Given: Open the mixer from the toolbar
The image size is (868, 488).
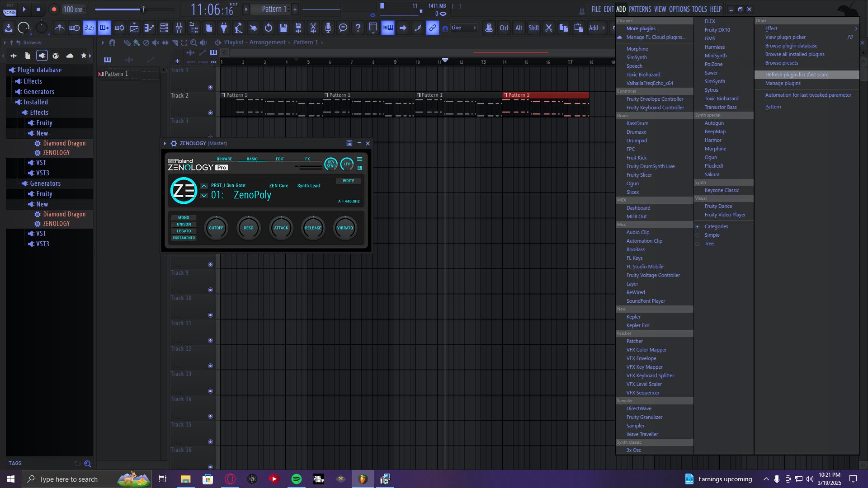Looking at the screenshot, I should 179,28.
